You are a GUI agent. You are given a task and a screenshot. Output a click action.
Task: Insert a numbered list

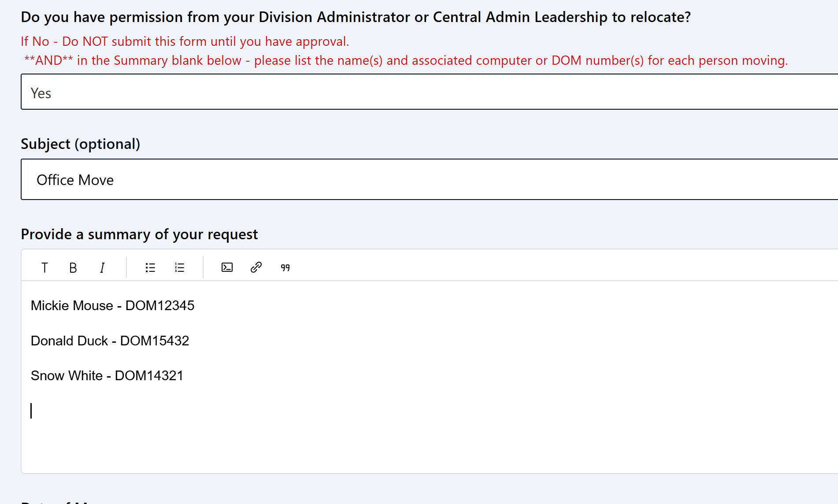(179, 267)
